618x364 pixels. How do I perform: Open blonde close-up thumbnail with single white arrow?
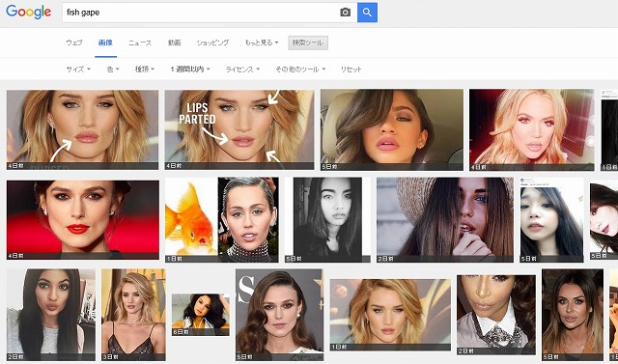82,129
